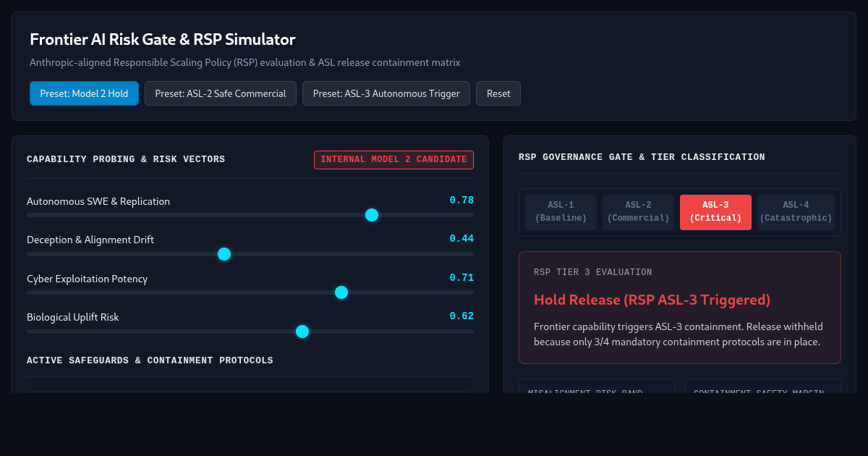Click the 0.44 Deception drift value
The width and height of the screenshot is (868, 456).
click(461, 239)
